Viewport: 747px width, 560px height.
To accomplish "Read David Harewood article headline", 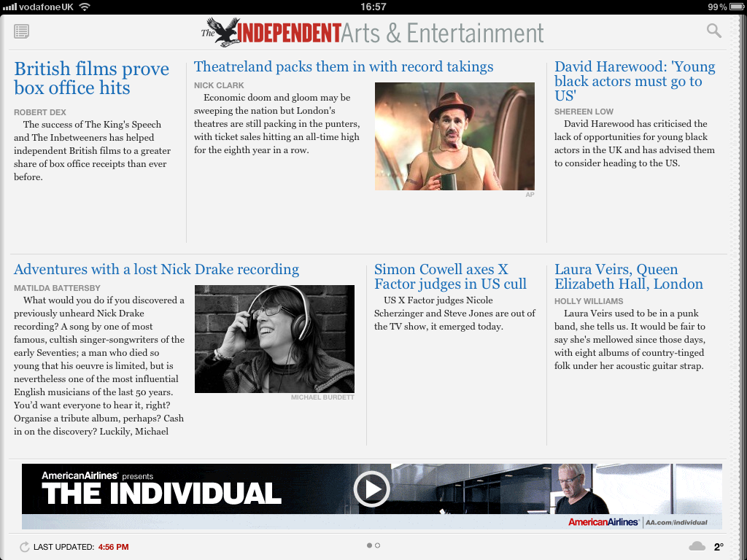I will (x=634, y=81).
